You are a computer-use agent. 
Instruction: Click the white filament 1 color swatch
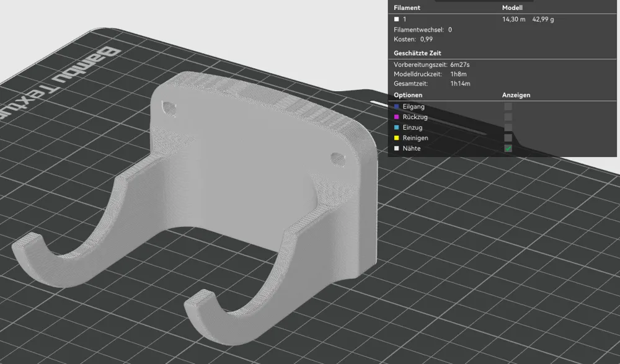397,19
